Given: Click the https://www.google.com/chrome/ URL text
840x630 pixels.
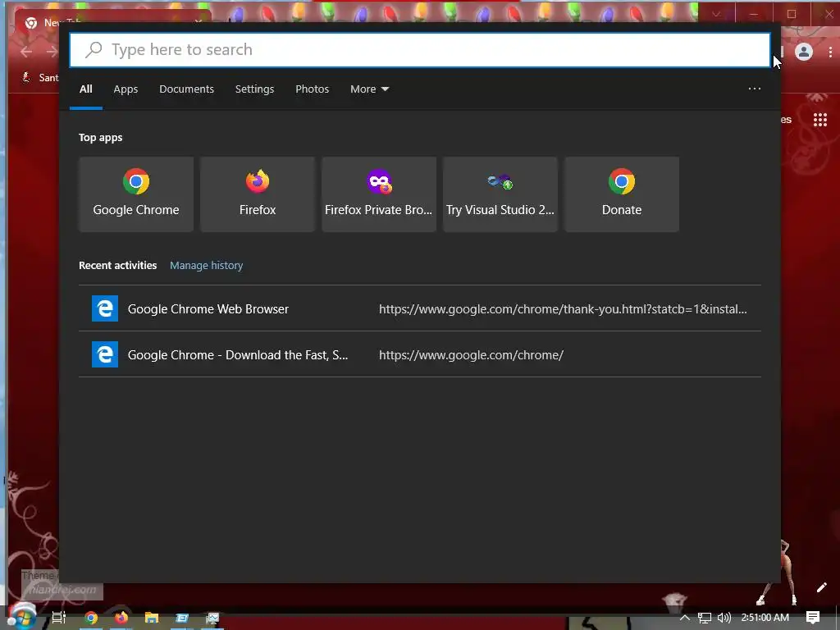Looking at the screenshot, I should pos(471,355).
